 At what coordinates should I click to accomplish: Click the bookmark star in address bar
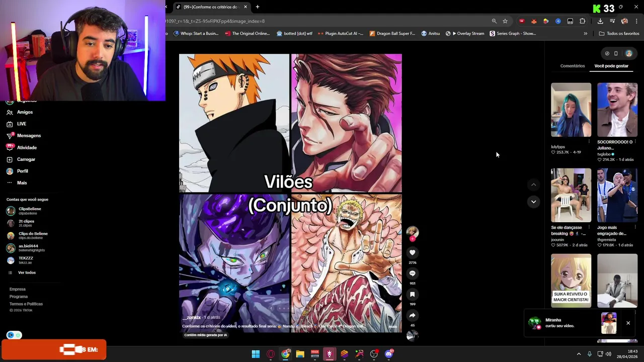click(x=505, y=21)
